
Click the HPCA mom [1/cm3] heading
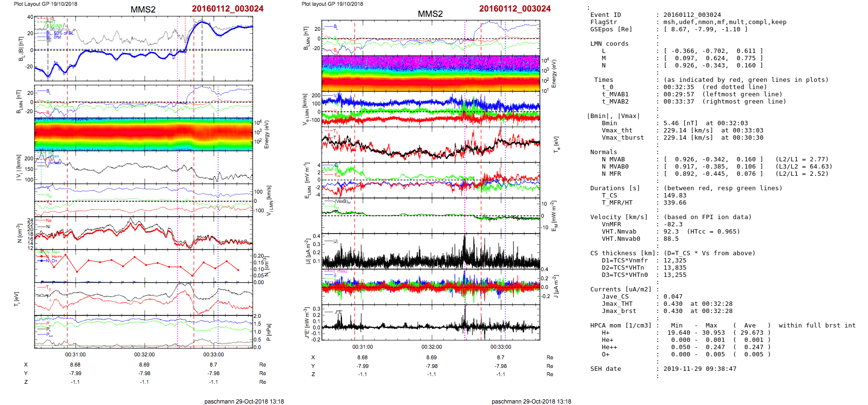click(621, 326)
